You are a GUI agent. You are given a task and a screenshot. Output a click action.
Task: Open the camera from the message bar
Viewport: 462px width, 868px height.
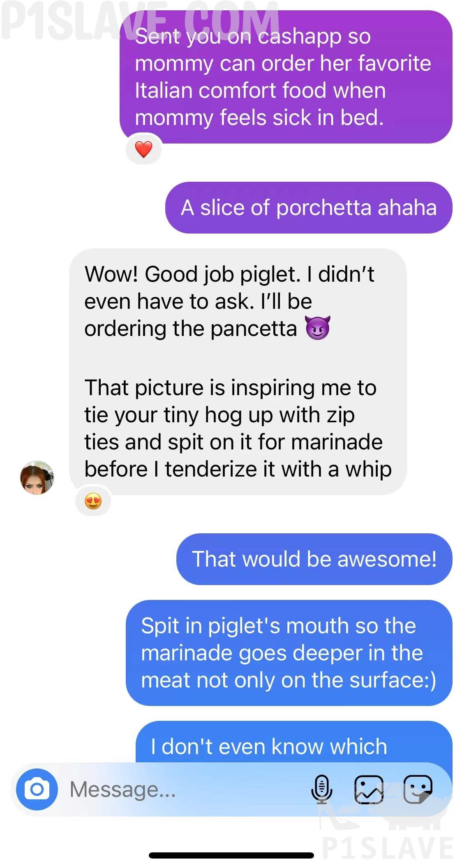coord(37,789)
